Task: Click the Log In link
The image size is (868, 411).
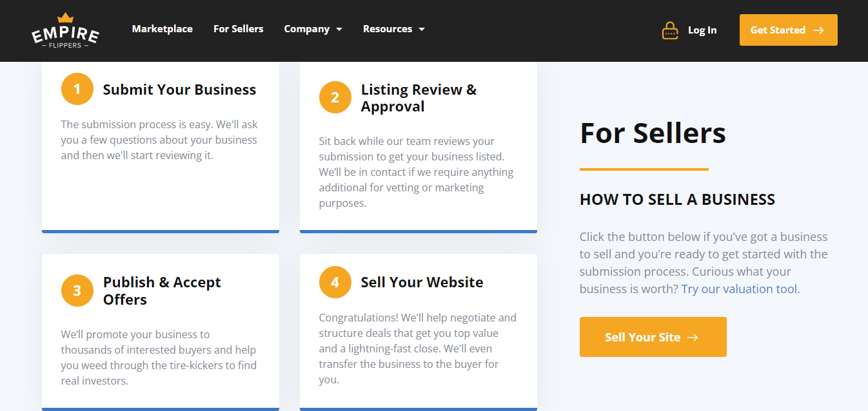Action: click(702, 30)
